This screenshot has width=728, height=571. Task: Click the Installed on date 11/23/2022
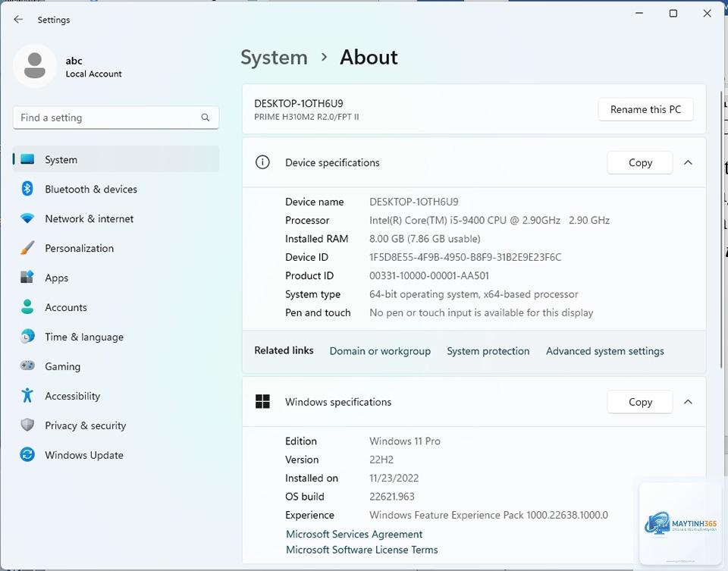pyautogui.click(x=394, y=478)
